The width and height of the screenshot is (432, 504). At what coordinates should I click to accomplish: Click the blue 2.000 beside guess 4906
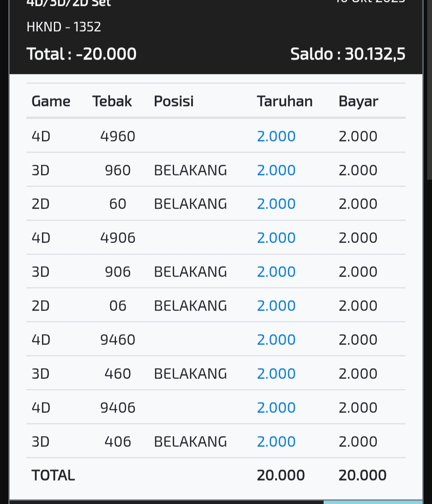coord(276,238)
